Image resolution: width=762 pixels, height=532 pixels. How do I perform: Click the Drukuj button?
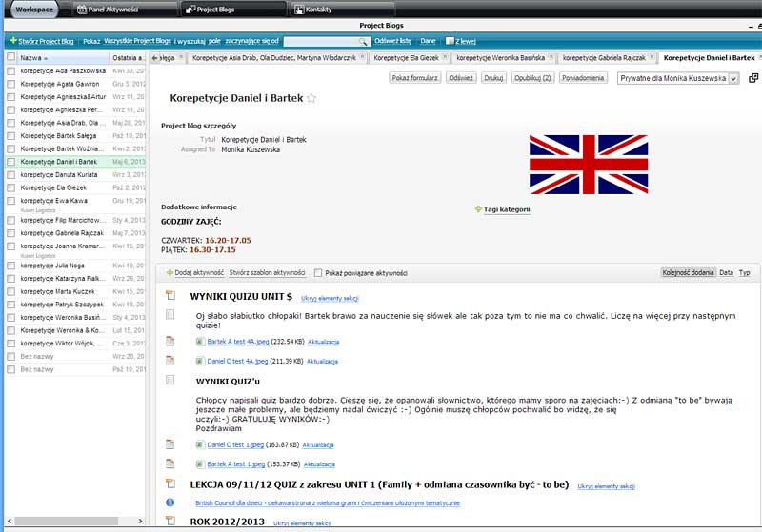[x=493, y=78]
